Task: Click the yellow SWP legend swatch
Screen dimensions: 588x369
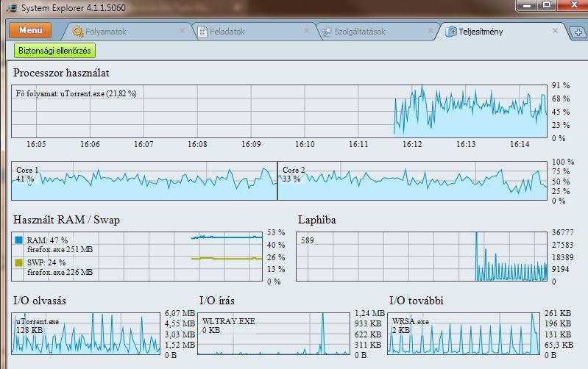Action: coord(18,262)
